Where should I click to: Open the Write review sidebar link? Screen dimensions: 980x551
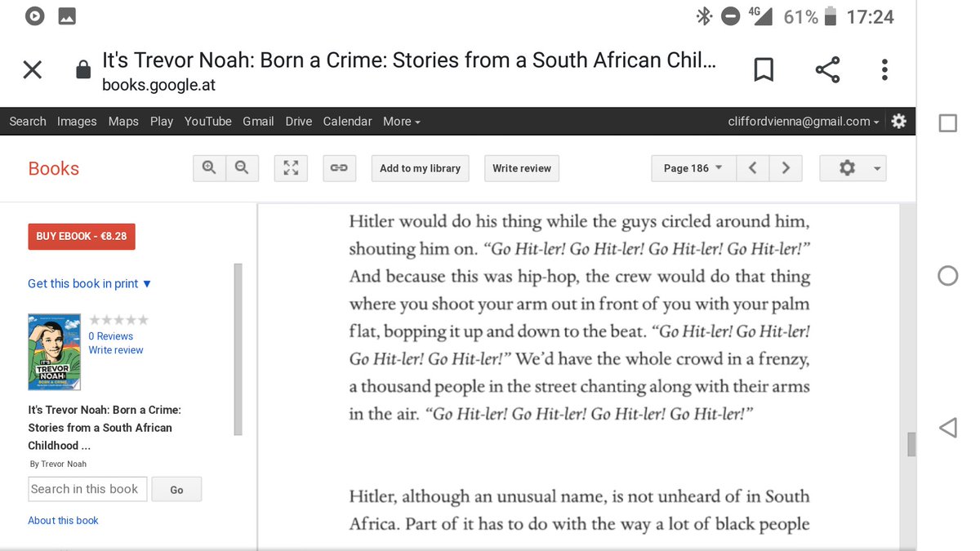tap(116, 350)
